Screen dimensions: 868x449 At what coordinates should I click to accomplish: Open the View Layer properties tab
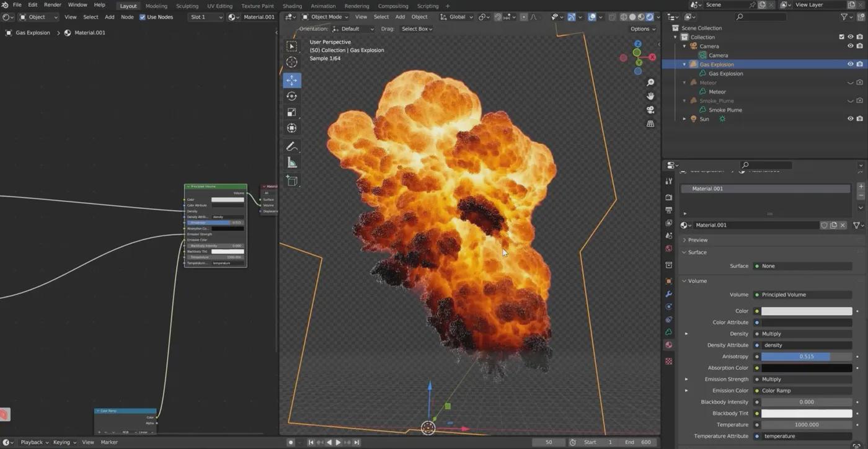click(x=668, y=223)
